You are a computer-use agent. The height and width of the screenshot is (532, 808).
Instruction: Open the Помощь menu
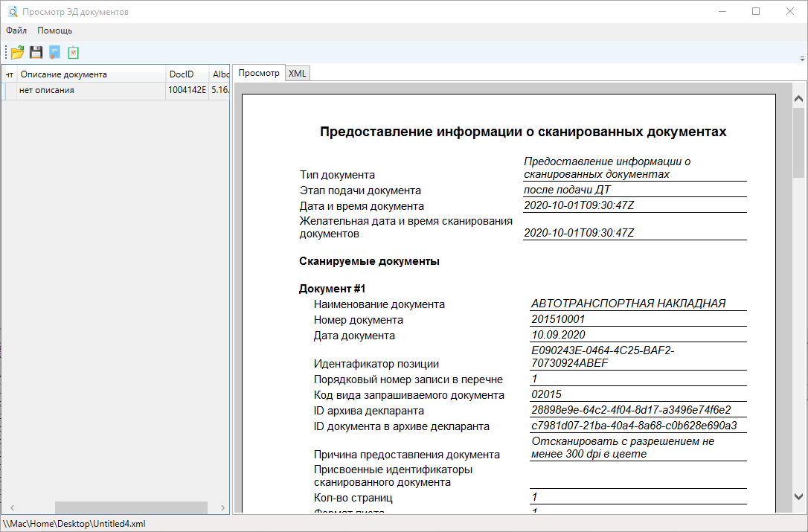click(x=55, y=31)
